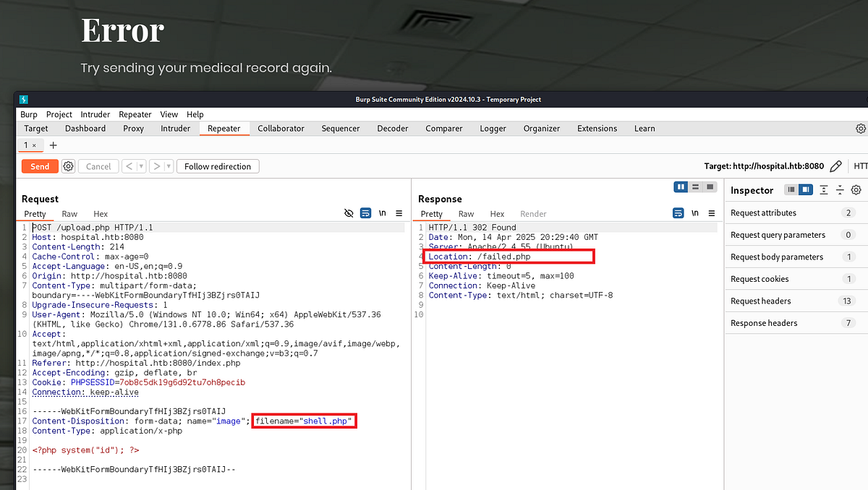Click the Location: /failed.php response header
This screenshot has height=490, width=868.
pos(480,257)
